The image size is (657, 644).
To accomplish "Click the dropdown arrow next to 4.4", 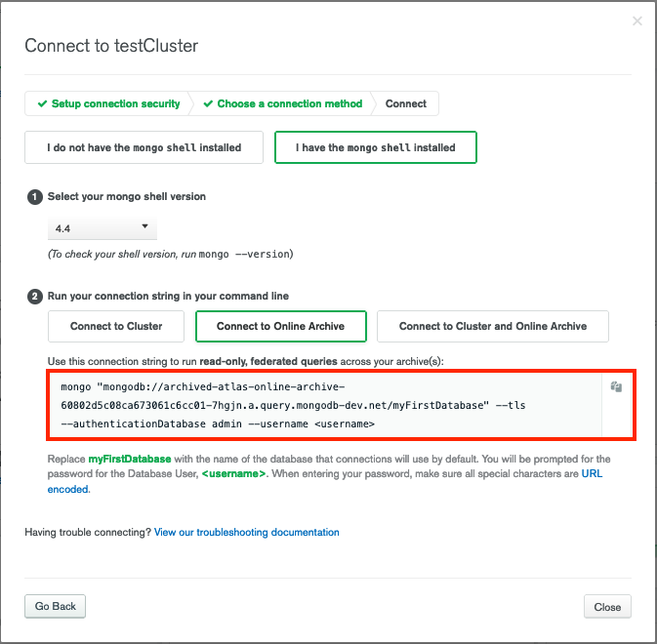I will point(145,226).
